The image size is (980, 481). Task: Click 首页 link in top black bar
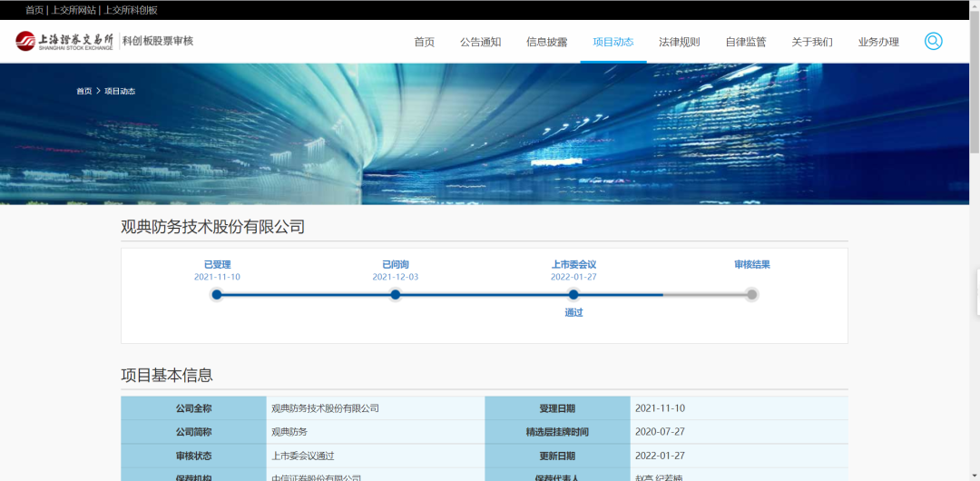(x=34, y=10)
